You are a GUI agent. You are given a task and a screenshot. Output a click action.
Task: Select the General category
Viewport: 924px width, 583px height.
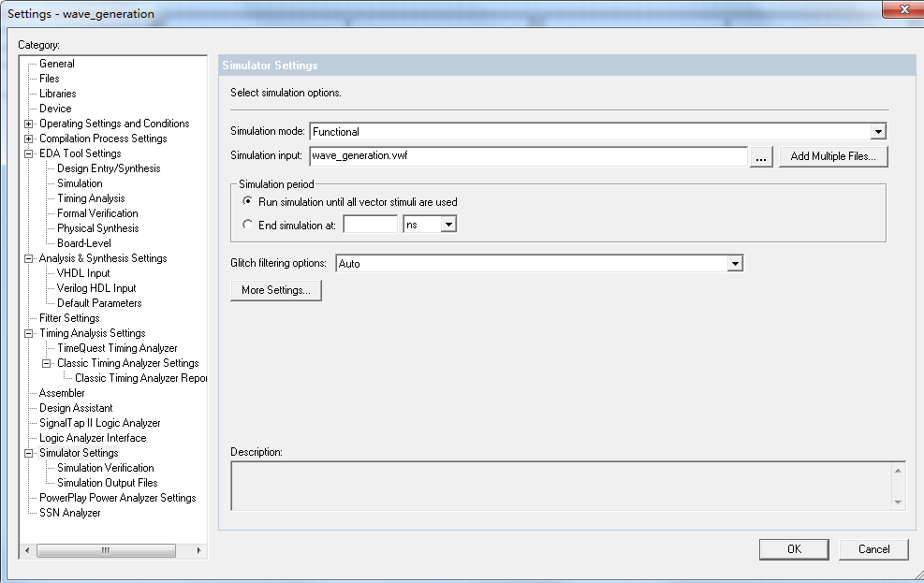pyautogui.click(x=56, y=64)
